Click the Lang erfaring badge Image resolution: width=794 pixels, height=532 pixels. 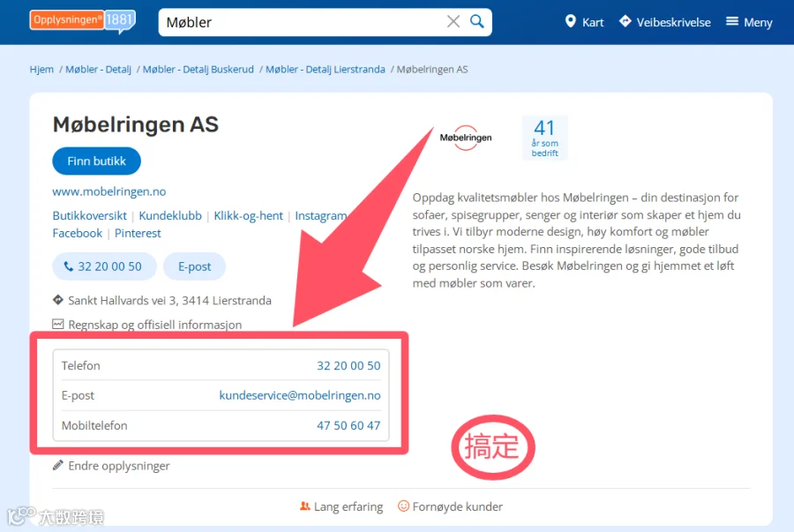[x=341, y=506]
